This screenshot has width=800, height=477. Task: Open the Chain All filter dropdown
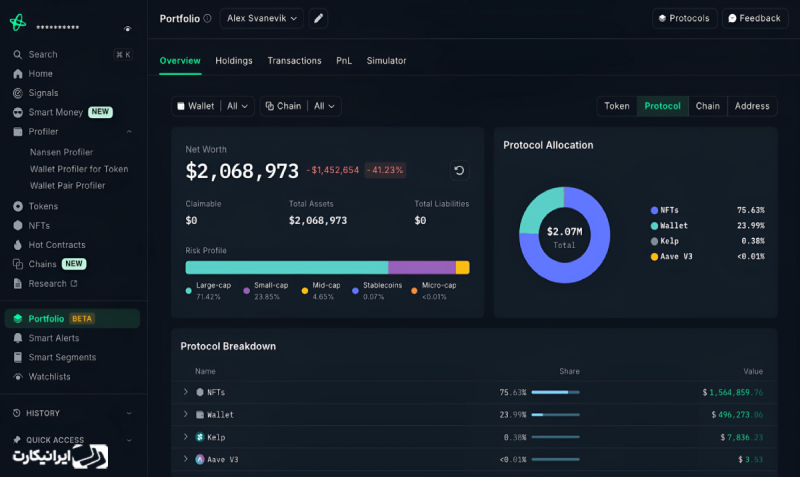[301, 106]
